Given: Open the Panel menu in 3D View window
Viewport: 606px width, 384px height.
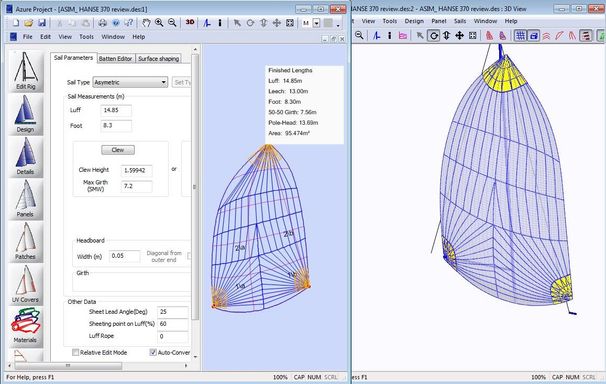Looking at the screenshot, I should point(439,21).
